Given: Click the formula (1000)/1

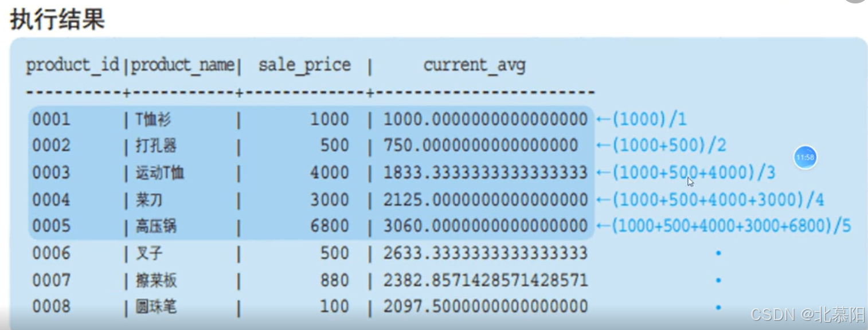Looking at the screenshot, I should click(650, 119).
